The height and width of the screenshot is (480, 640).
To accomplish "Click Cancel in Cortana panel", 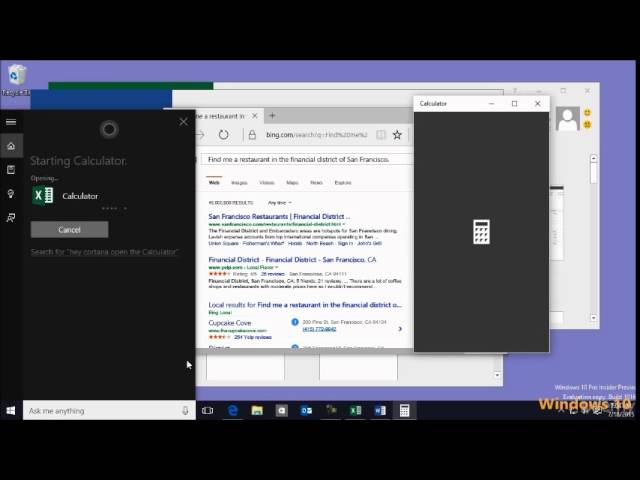I will coord(69,229).
